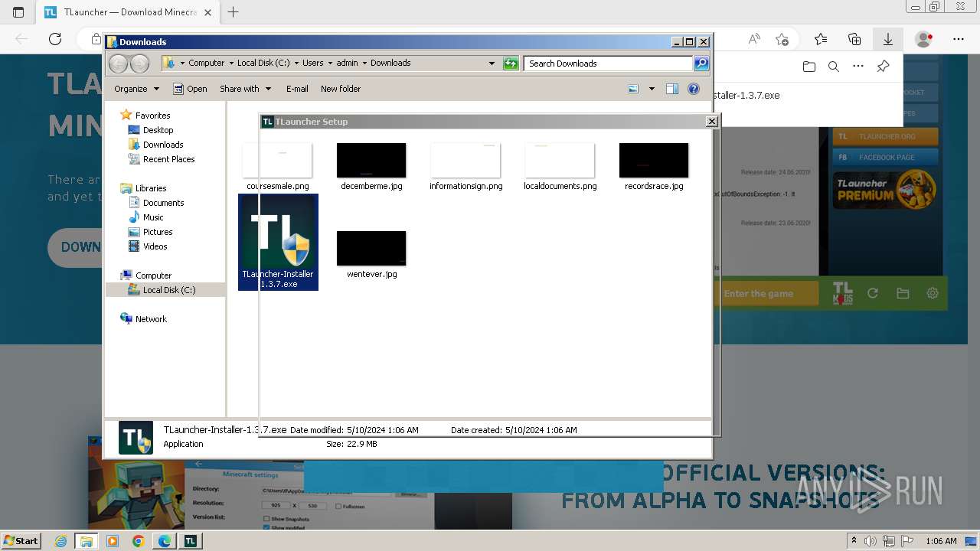The width and height of the screenshot is (980, 551).
Task: Click the Windows Start button
Action: coord(21,540)
